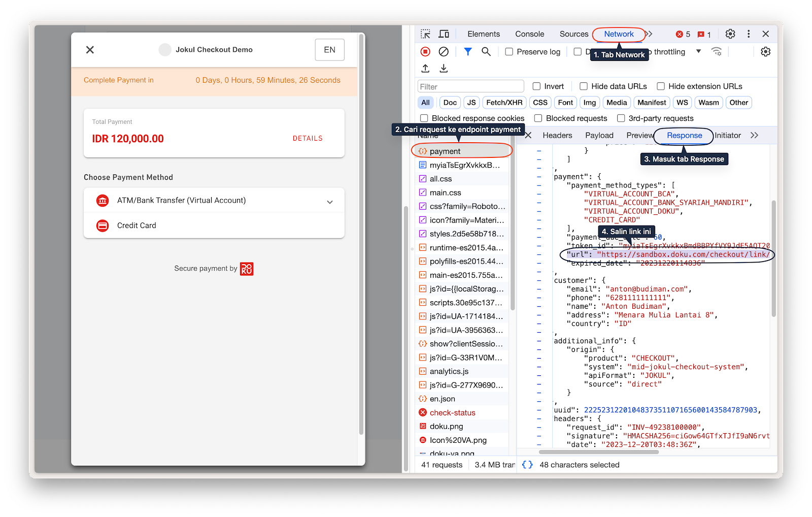Filter requests by WS

coord(683,103)
